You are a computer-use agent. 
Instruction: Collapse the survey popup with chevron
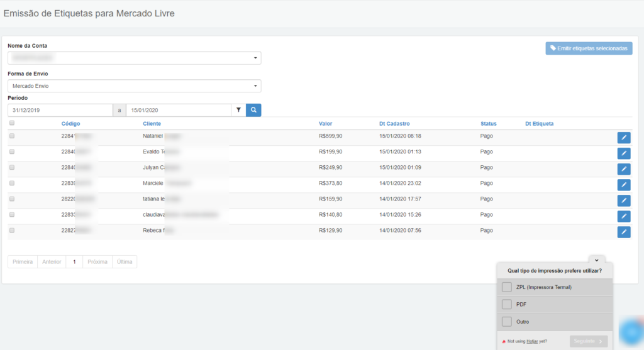596,260
